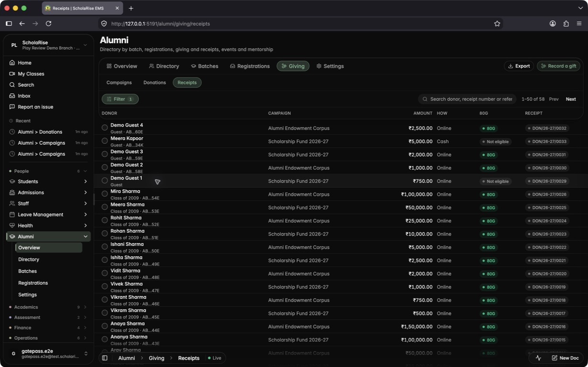This screenshot has height=367, width=588.
Task: Select the row checkbox for Meera Kapoor
Action: point(105,141)
